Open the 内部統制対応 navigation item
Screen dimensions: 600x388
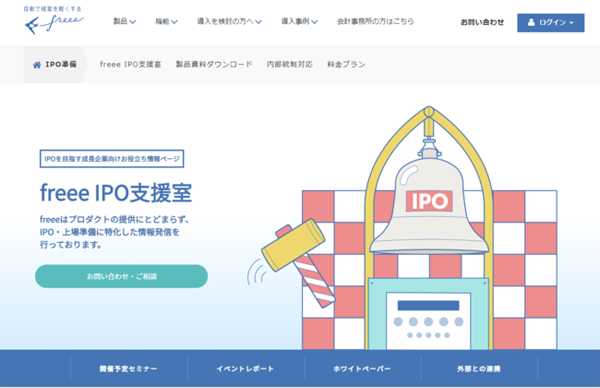point(290,64)
